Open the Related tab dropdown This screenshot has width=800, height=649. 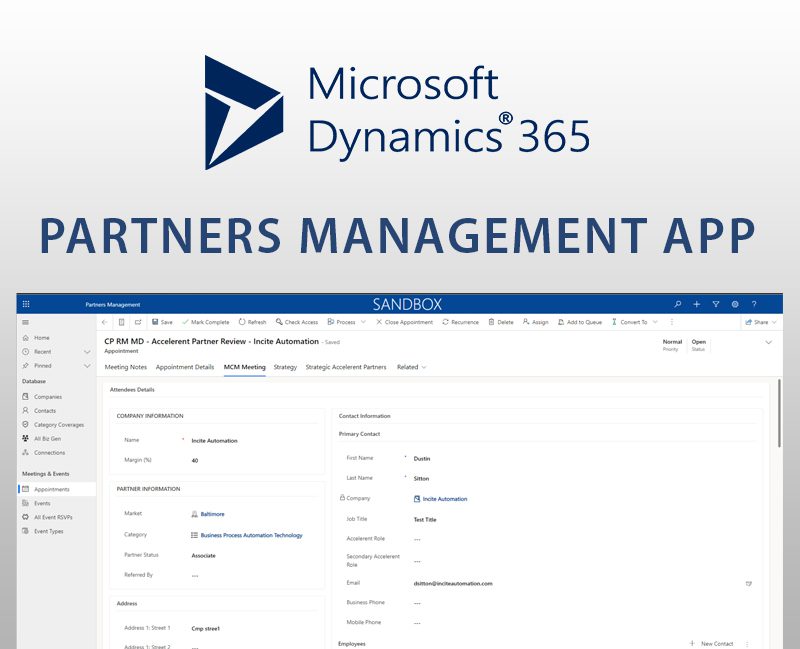point(411,367)
